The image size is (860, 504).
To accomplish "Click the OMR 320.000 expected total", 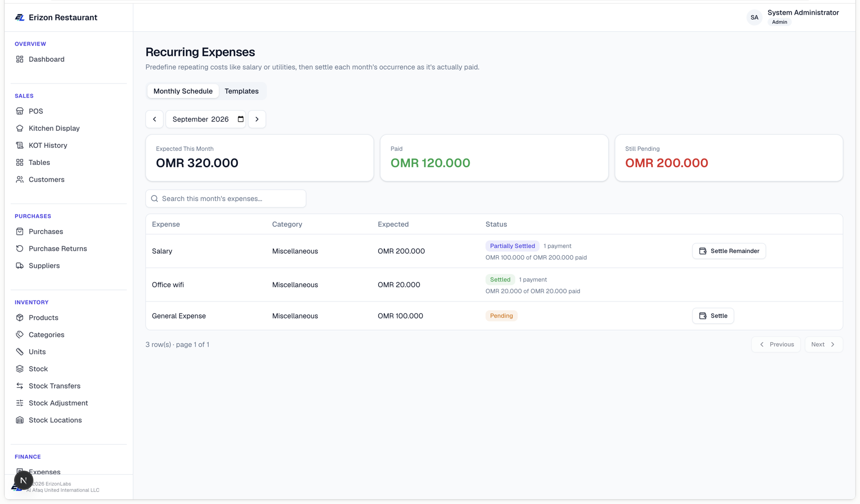I will 197,163.
